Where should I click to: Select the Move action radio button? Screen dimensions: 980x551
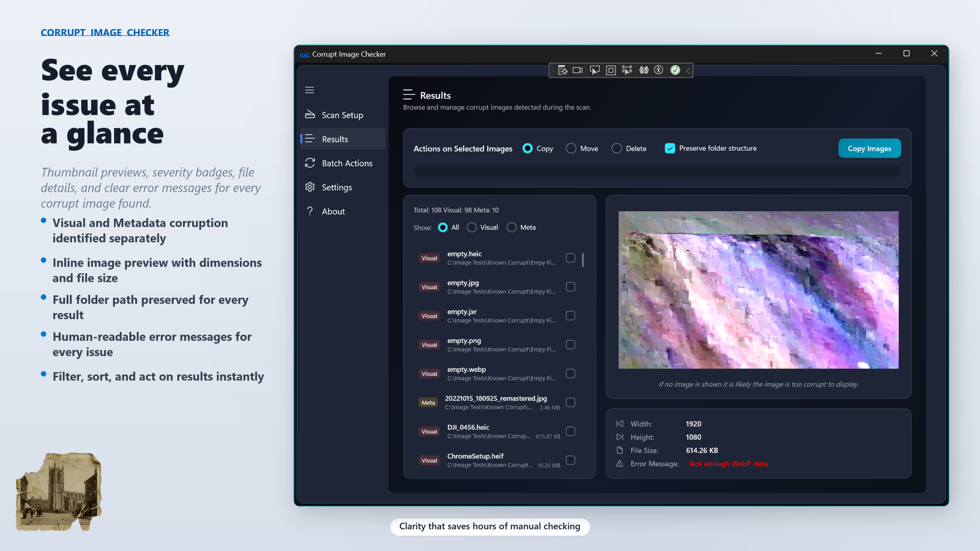(571, 148)
